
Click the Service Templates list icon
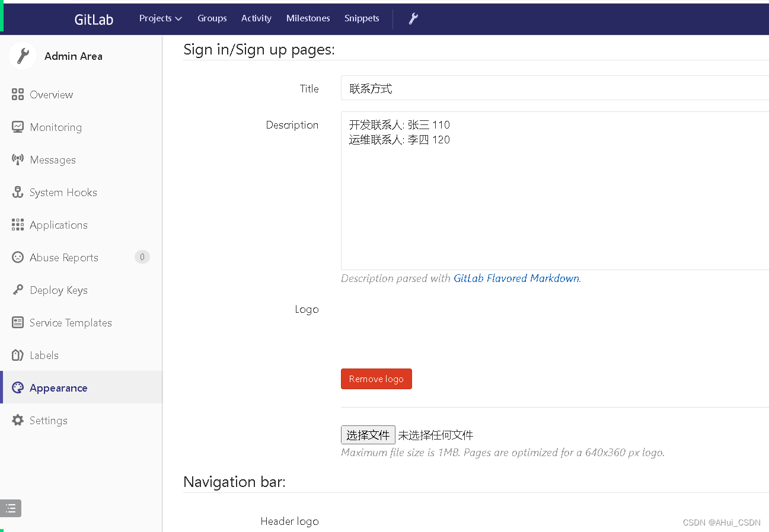(x=18, y=322)
